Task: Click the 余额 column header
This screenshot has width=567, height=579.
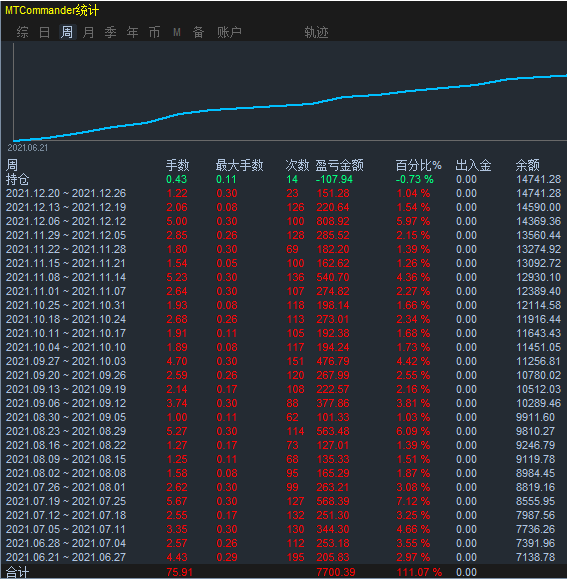Action: 528,165
